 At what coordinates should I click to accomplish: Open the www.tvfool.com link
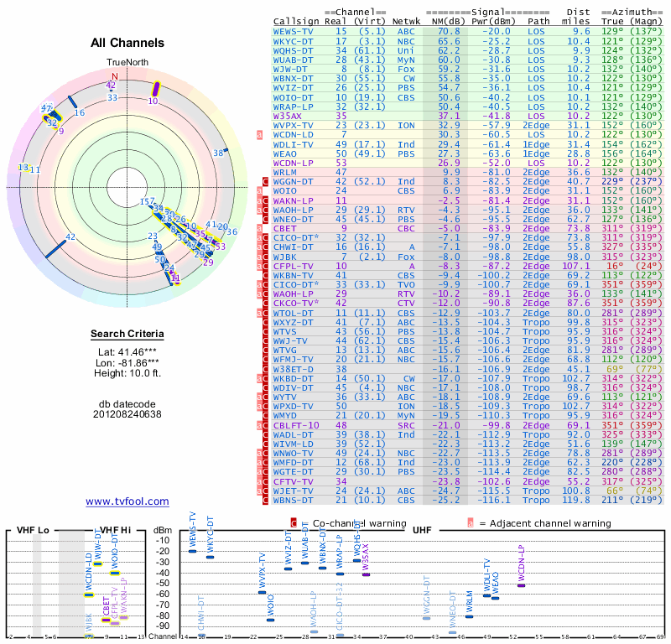click(x=127, y=501)
